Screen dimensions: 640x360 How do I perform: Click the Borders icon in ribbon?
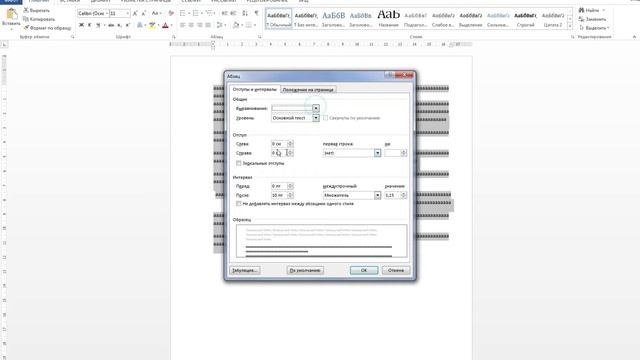point(249,25)
